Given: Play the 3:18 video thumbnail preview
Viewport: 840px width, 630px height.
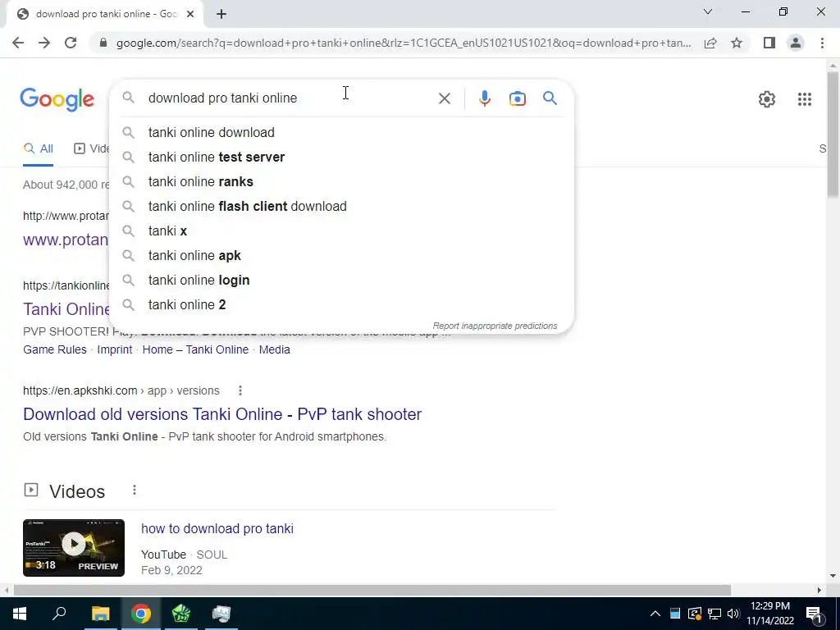Looking at the screenshot, I should pyautogui.click(x=74, y=547).
